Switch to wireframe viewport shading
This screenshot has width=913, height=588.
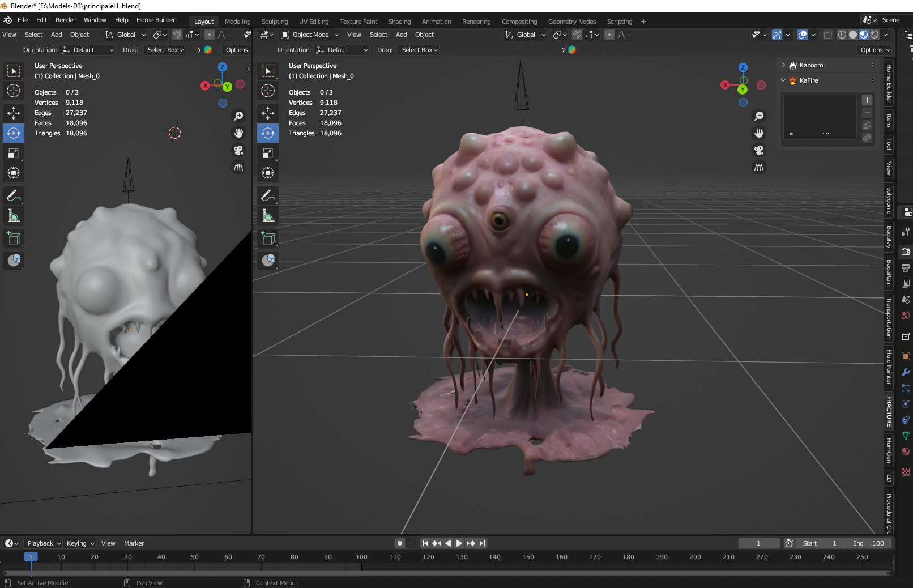[842, 35]
